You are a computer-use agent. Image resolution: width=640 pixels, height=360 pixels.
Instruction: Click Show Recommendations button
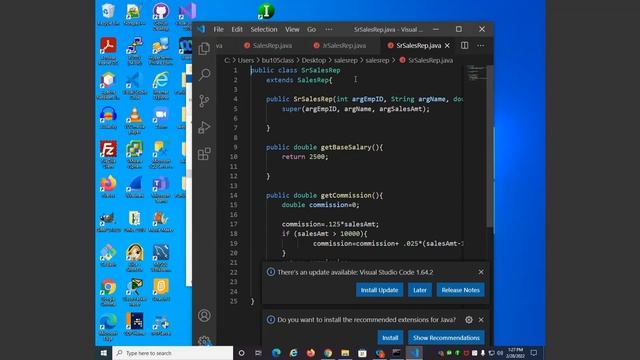point(446,338)
